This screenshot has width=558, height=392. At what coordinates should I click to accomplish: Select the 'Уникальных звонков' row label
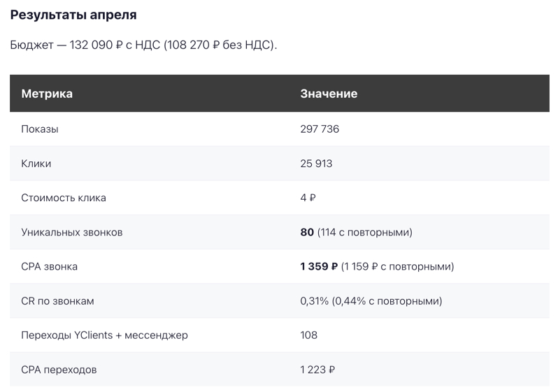pos(72,232)
